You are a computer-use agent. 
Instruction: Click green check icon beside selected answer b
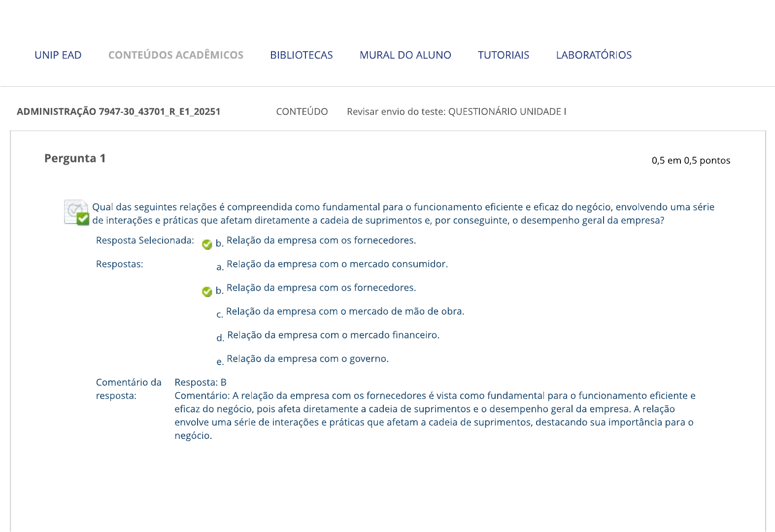pos(207,244)
